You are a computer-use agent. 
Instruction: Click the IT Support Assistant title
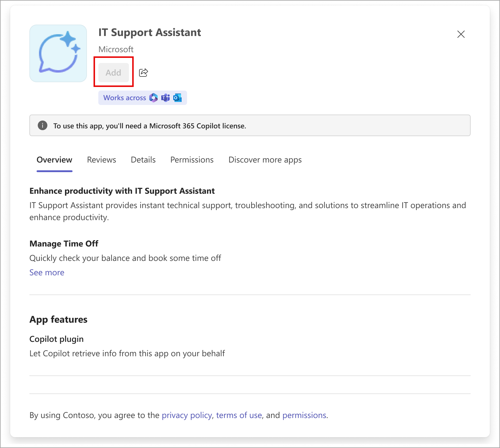(150, 32)
